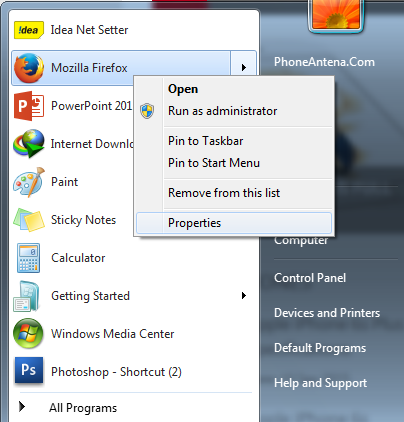Open Sticky Notes via its icon
404x422 pixels.
coord(29,220)
